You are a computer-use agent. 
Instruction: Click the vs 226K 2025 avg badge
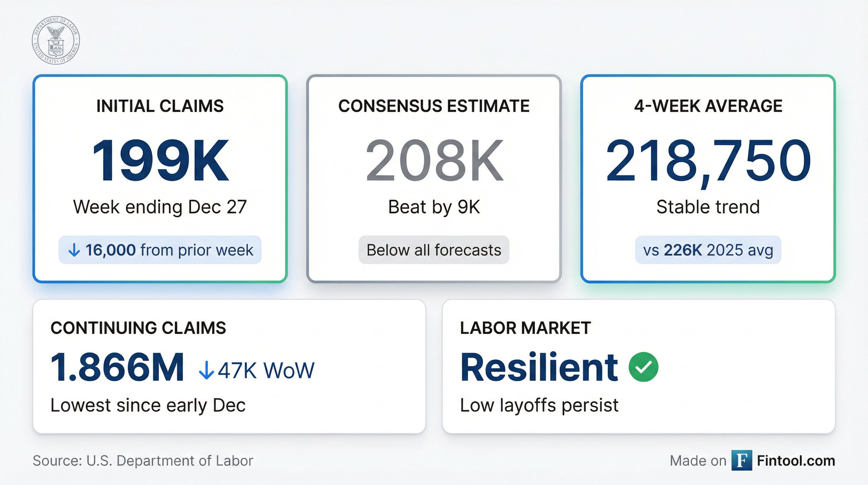(x=708, y=250)
